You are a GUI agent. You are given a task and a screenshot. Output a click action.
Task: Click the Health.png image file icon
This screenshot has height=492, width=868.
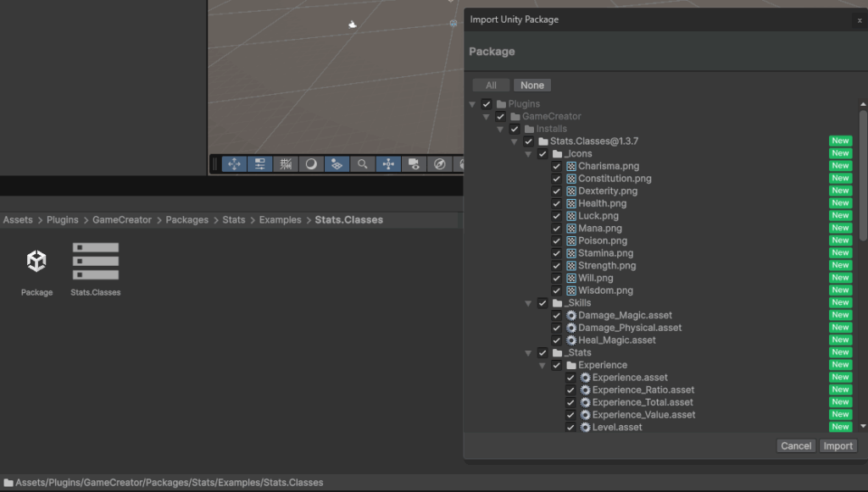(571, 203)
